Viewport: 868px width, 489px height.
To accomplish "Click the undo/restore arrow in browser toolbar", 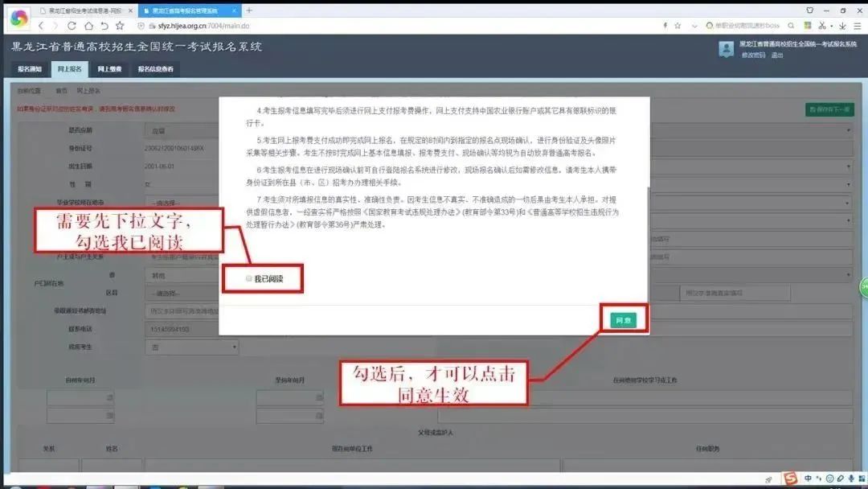I will click(104, 26).
